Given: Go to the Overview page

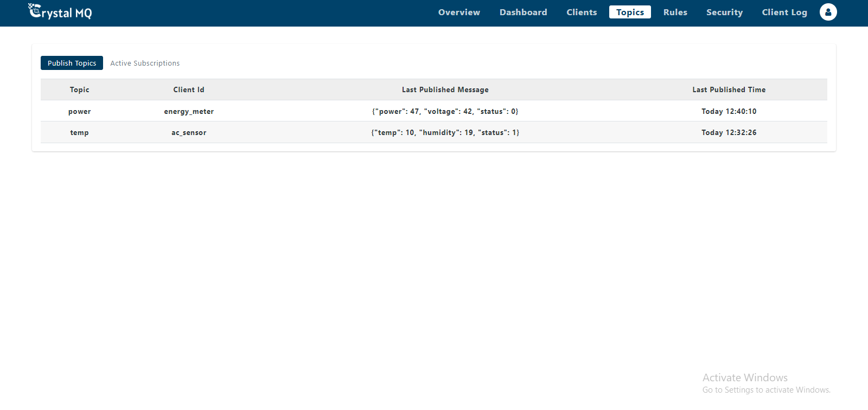Looking at the screenshot, I should click(x=459, y=12).
